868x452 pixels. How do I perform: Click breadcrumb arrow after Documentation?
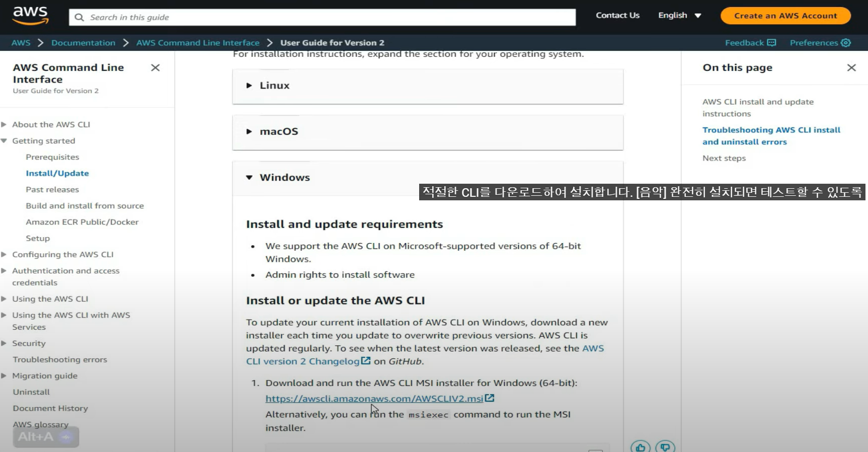126,43
